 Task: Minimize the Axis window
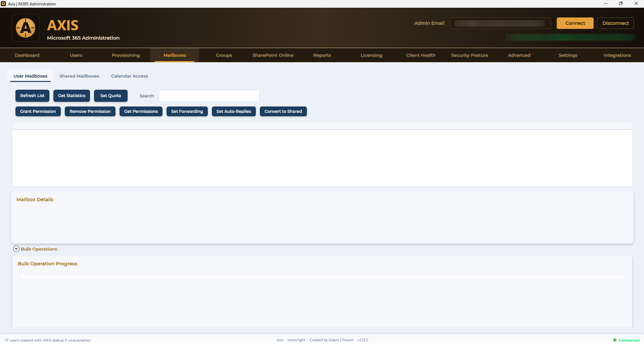point(605,4)
